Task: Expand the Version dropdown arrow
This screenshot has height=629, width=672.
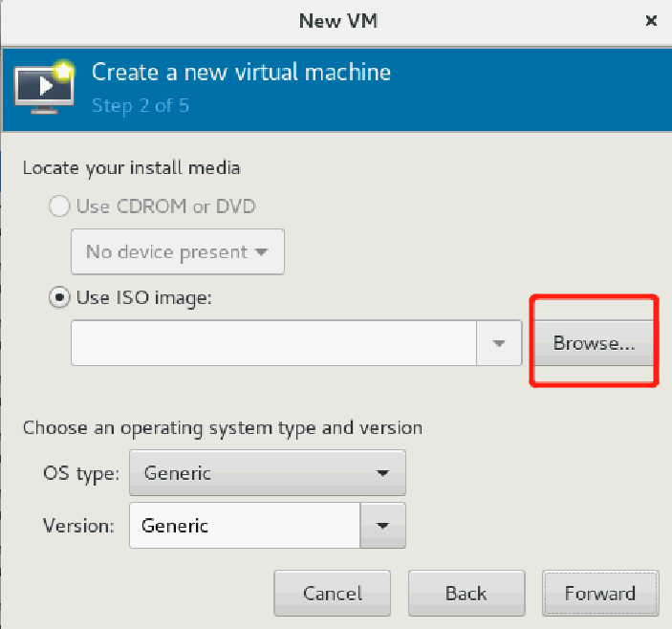Action: click(383, 526)
